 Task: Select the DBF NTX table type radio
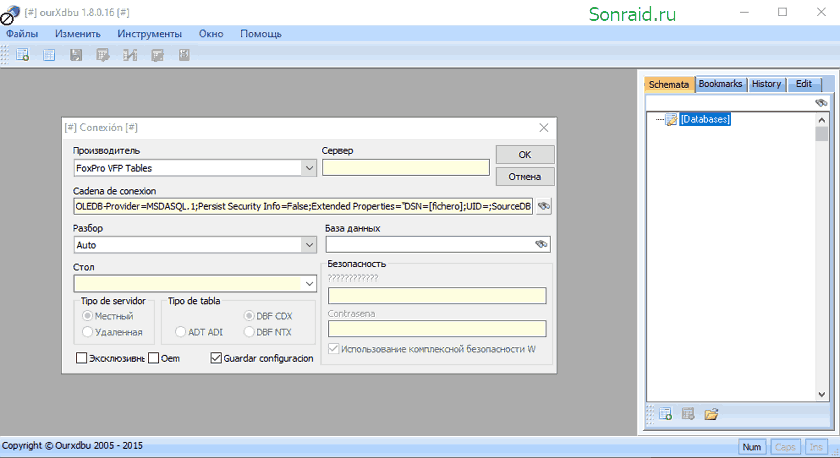click(249, 332)
